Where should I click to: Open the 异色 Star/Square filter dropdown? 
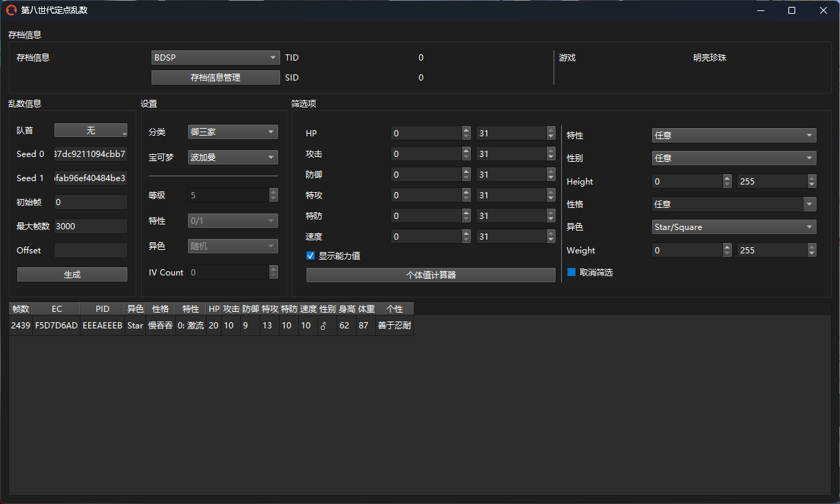(x=733, y=227)
